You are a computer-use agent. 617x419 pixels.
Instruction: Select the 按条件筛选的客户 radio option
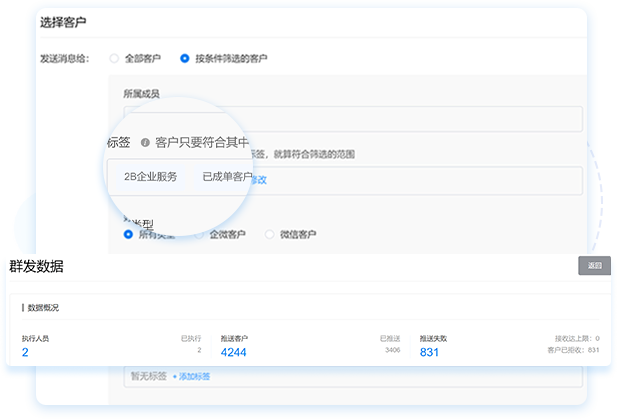[x=185, y=59]
